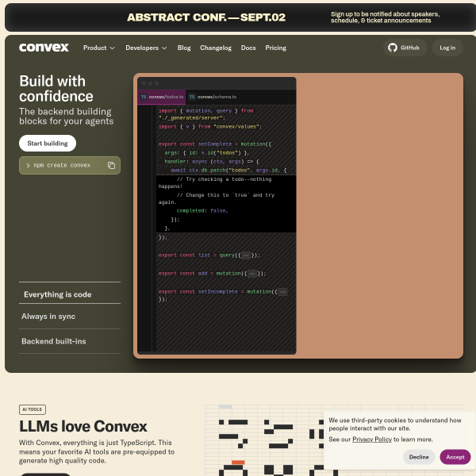Screen dimensions: 476x476
Task: Click the AI TOOLS badge
Action: [33, 409]
